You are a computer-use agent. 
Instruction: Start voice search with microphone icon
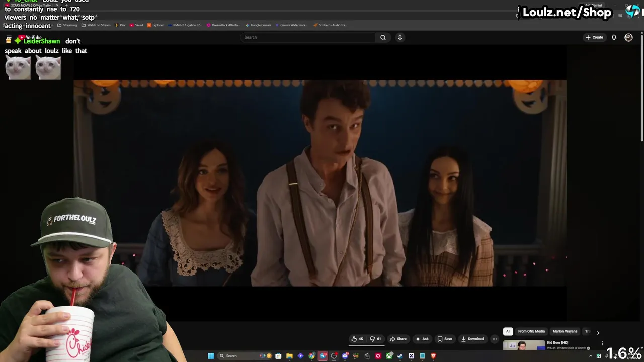400,37
